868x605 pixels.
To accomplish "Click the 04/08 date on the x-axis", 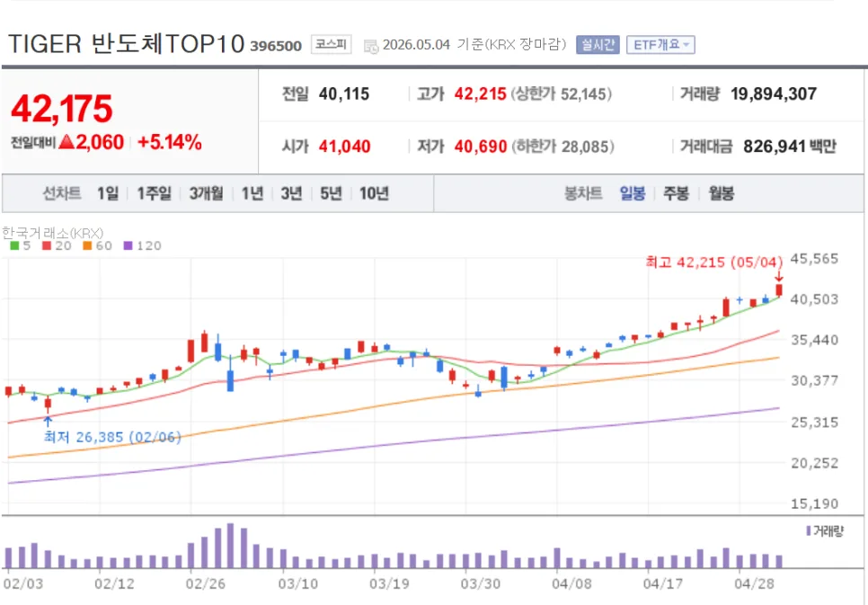I will pos(571,584).
